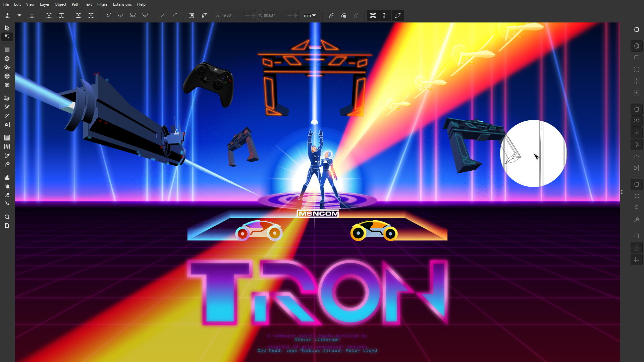Open the Extensions menu
Viewport: 644px width, 362px height.
point(122,4)
